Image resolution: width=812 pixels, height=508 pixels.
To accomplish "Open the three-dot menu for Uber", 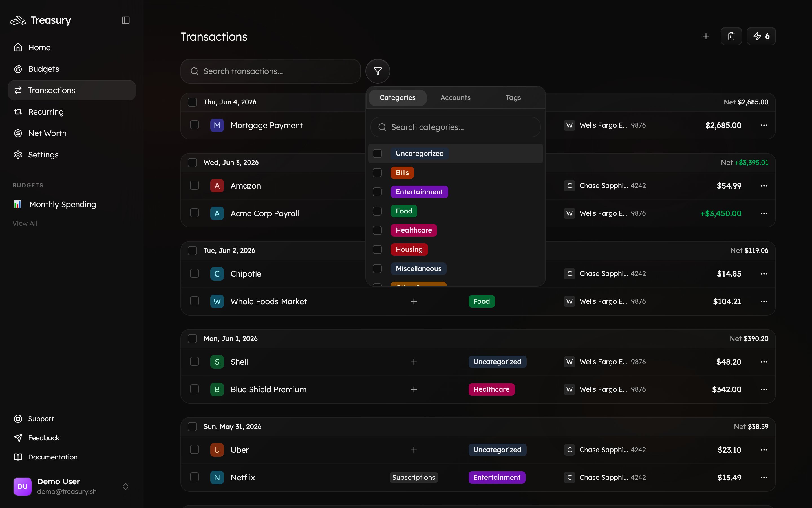I will coord(764,450).
